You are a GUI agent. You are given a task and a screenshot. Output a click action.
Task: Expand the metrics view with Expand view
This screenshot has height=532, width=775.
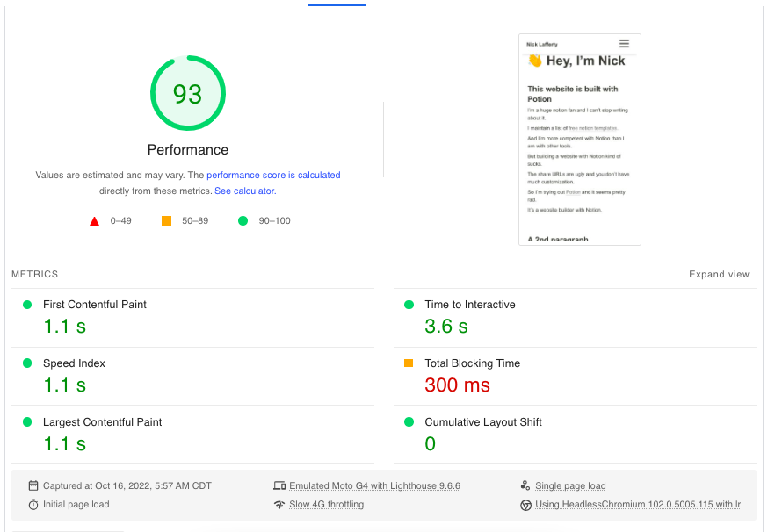click(x=719, y=275)
